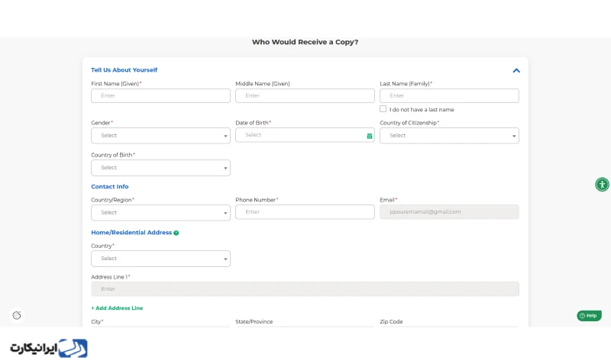Open the Country of Birth dropdown
Screen dimensions: 611x364
pyautogui.click(x=160, y=168)
